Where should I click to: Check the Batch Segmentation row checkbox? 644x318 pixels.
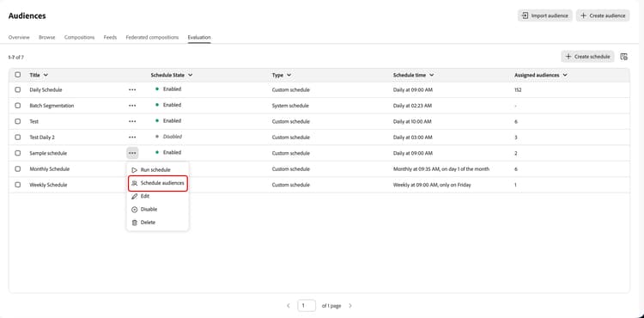(18, 106)
